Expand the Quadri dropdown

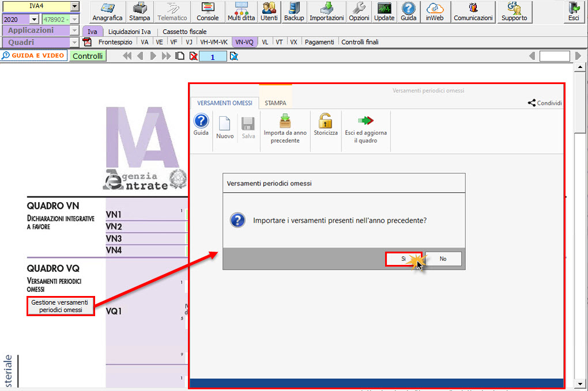click(74, 42)
